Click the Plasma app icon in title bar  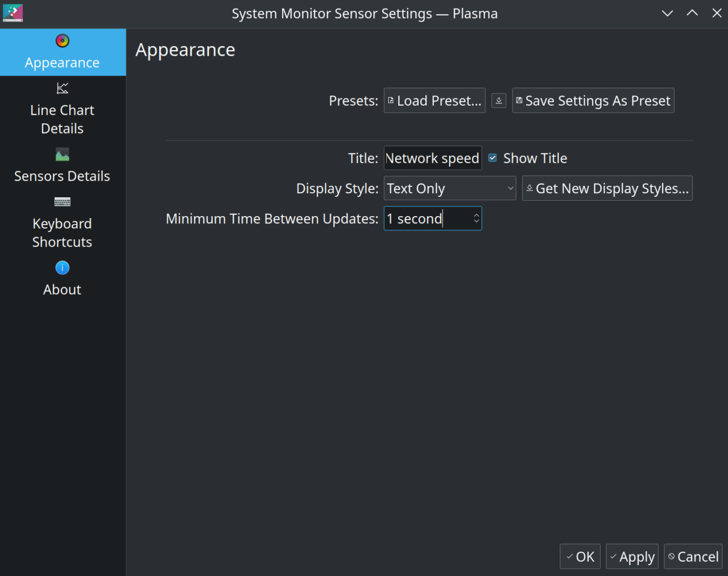13,13
